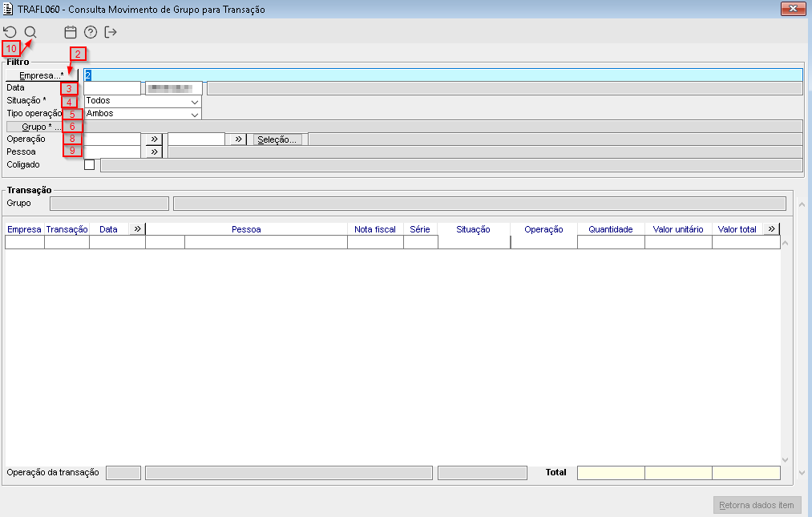
Task: Toggle the Coligado checkbox
Action: (x=90, y=165)
